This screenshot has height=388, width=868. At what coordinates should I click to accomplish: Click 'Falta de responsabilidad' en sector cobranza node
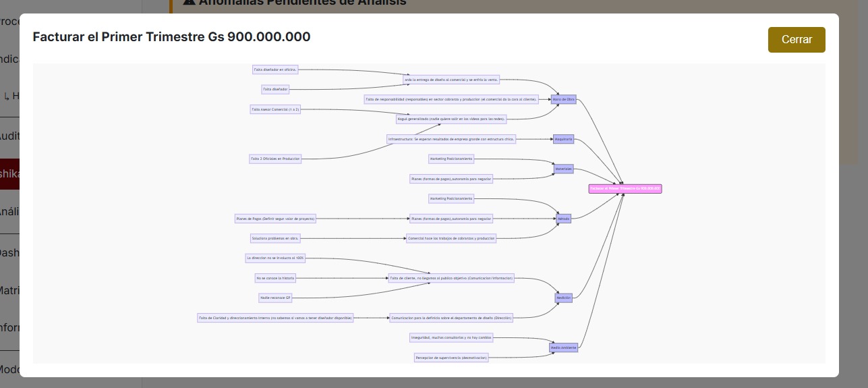point(451,99)
